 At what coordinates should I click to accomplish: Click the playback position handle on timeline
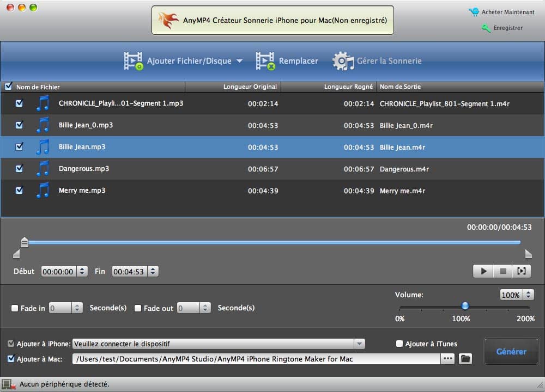coord(25,242)
